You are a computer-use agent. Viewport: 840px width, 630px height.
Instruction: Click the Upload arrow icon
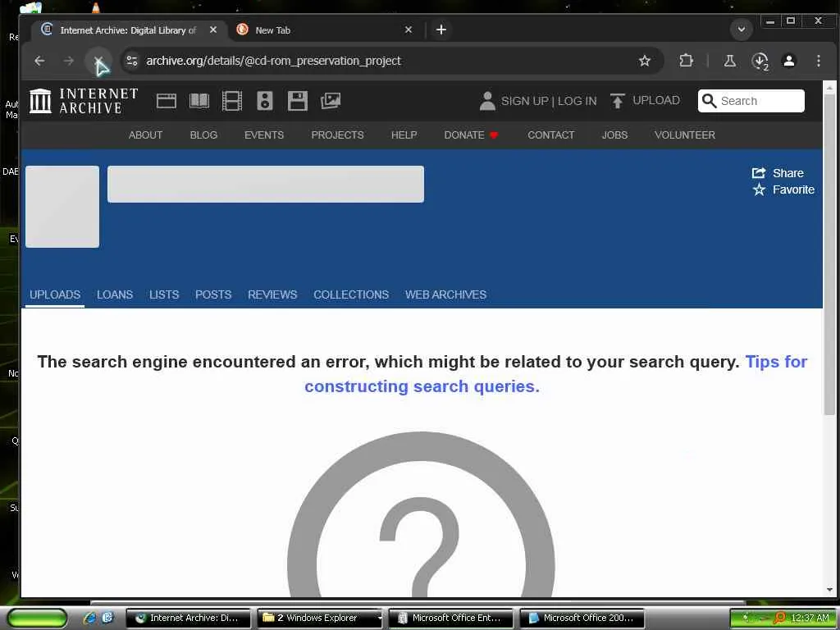pos(617,101)
